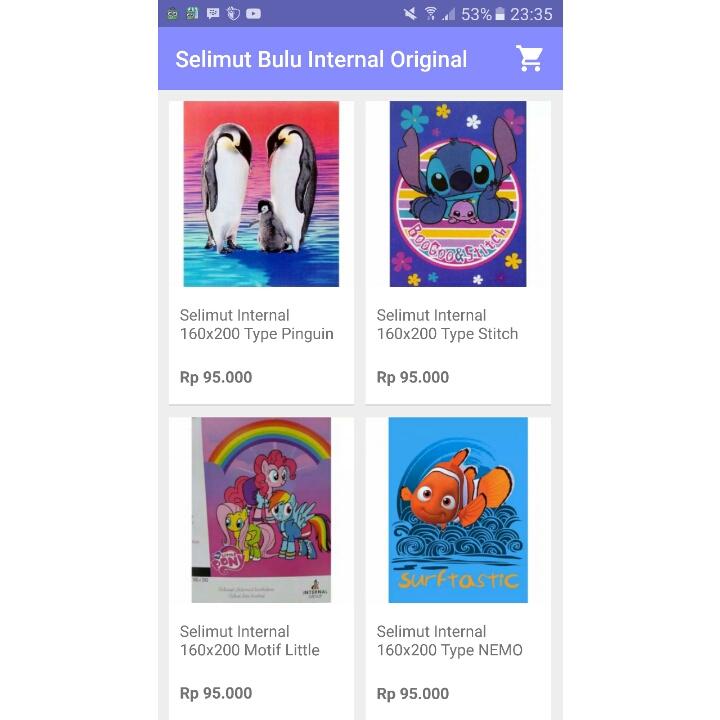The height and width of the screenshot is (720, 720).
Task: Open the Pinguin blanket image
Action: click(261, 194)
